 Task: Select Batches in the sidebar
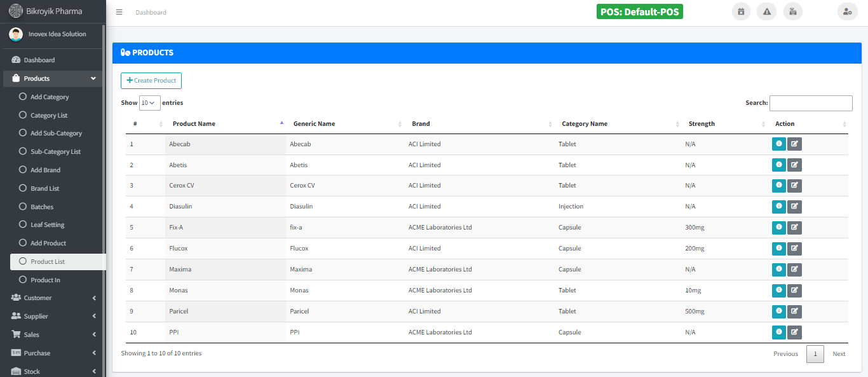click(x=42, y=207)
